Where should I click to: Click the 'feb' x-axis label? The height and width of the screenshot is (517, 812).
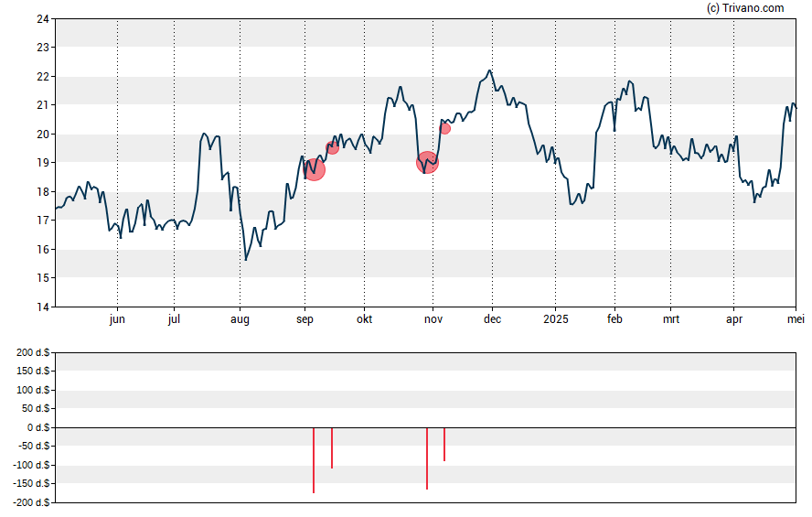pos(614,319)
